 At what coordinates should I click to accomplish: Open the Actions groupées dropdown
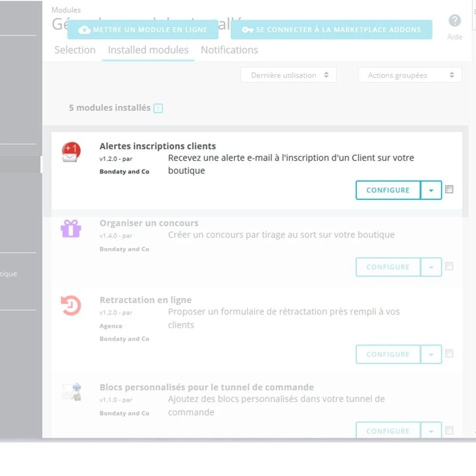410,75
